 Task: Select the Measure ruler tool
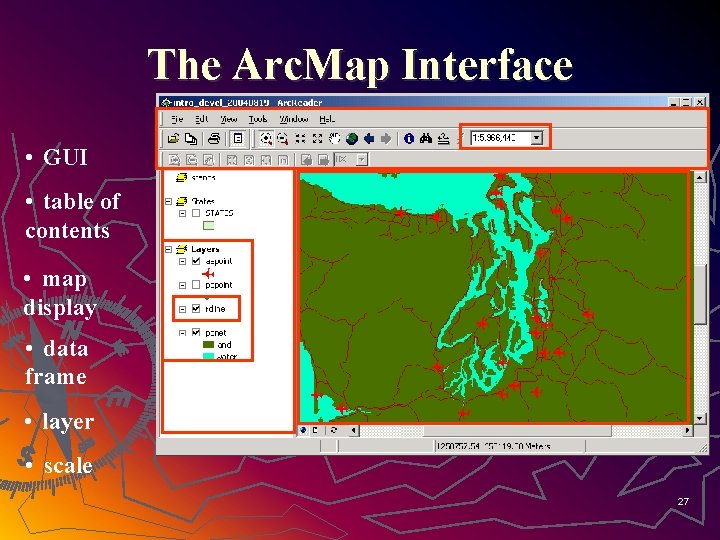[x=443, y=138]
